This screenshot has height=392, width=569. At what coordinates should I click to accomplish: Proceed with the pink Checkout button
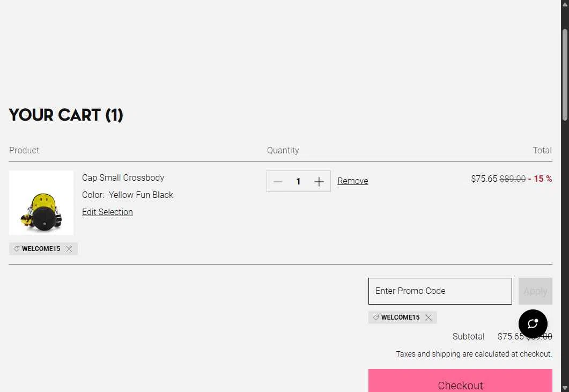[460, 382]
